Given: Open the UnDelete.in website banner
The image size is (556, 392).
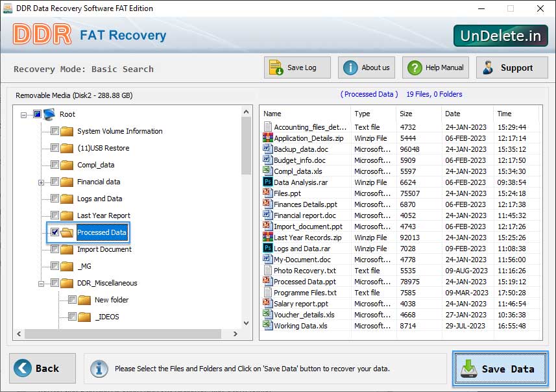Looking at the screenshot, I should [501, 36].
